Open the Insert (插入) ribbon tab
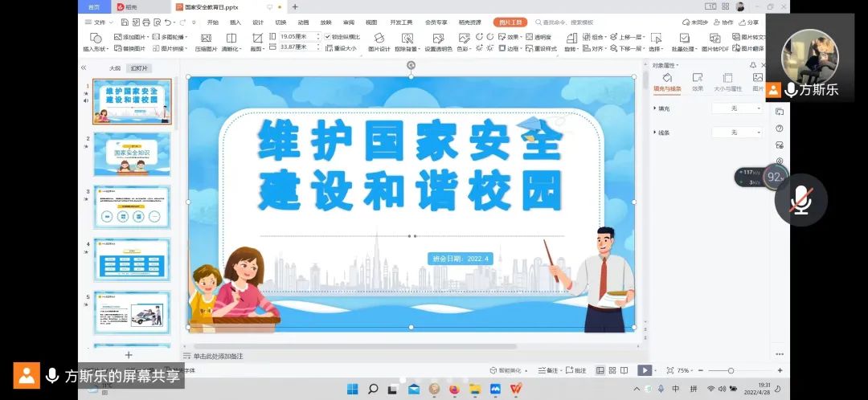The height and width of the screenshot is (400, 868). (235, 22)
